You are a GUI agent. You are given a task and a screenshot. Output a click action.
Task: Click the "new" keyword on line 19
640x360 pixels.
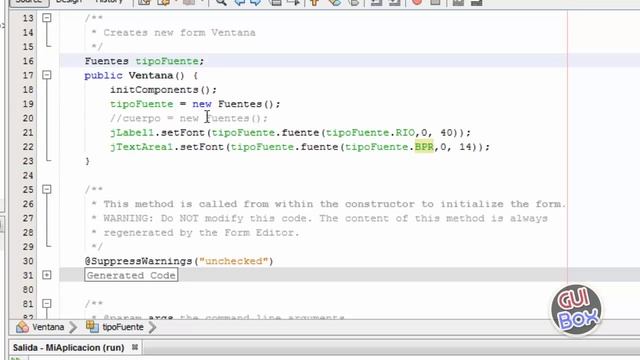(x=202, y=104)
